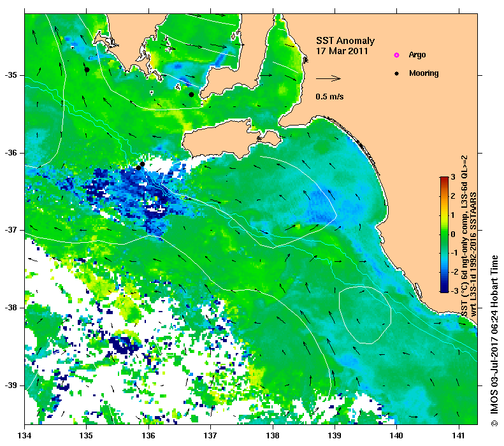Select the mooring dot near 135, -35
The height and width of the screenshot is (446, 504).
point(87,69)
